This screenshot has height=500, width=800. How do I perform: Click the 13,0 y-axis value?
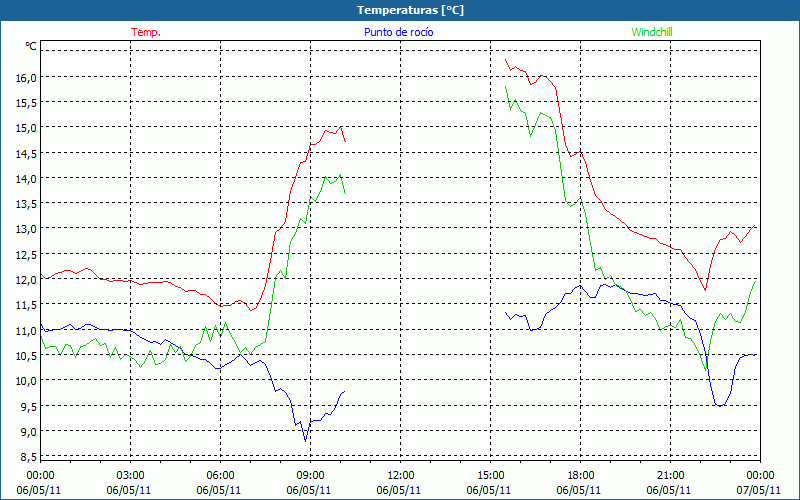tap(27, 229)
